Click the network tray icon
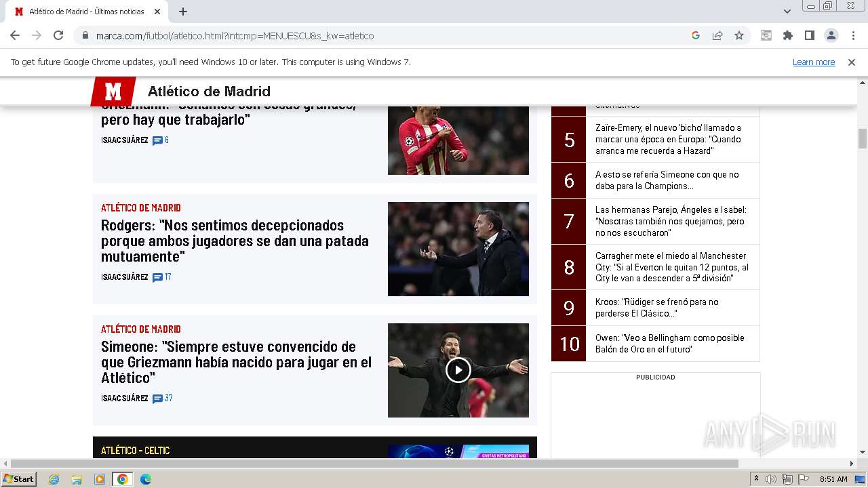The height and width of the screenshot is (488, 868). pyautogui.click(x=787, y=479)
